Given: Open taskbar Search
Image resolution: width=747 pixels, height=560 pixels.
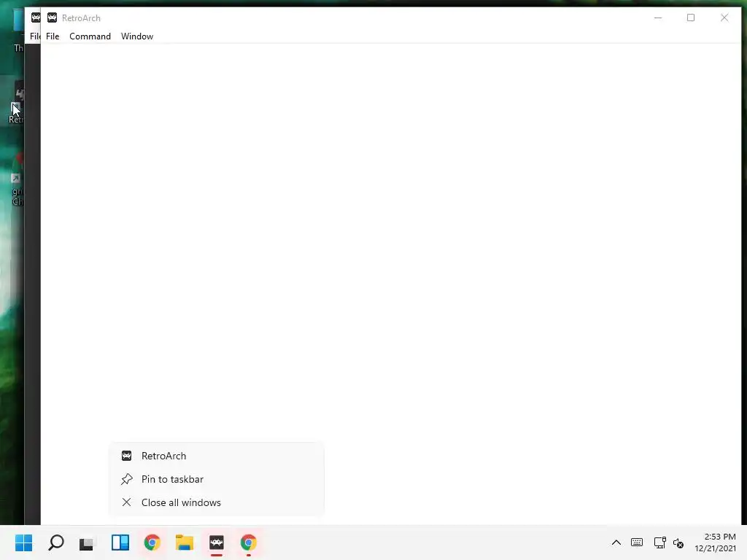Looking at the screenshot, I should (55, 542).
